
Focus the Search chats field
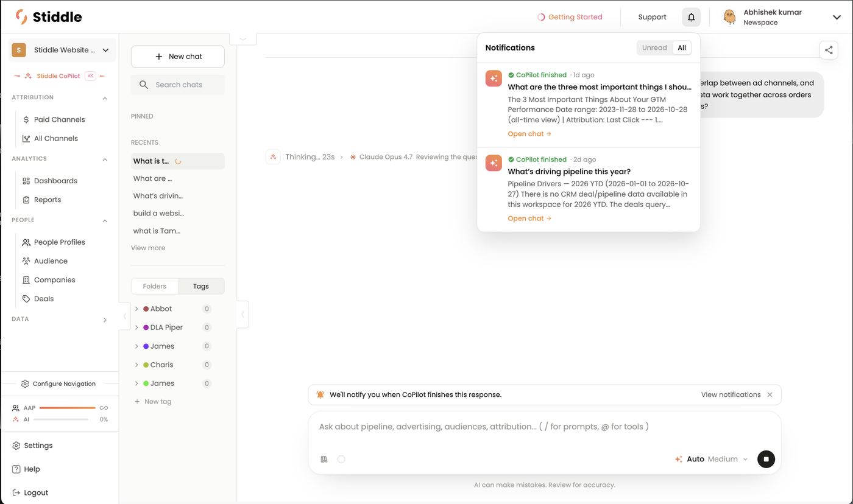click(x=178, y=85)
